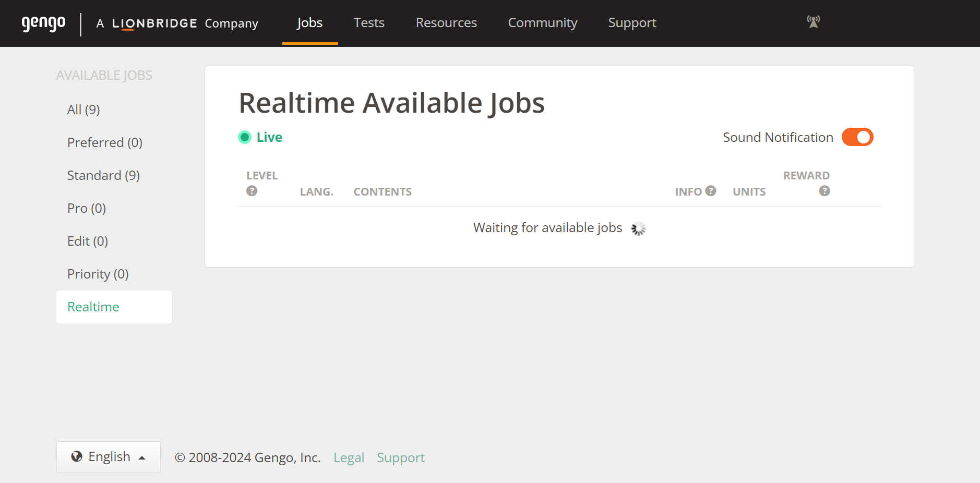Image resolution: width=980 pixels, height=483 pixels.
Task: Click the Lionbridge Company logo text
Action: coord(177,23)
